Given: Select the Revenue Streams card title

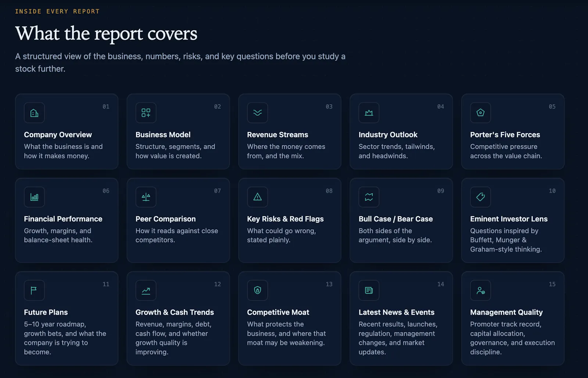Looking at the screenshot, I should coord(278,135).
